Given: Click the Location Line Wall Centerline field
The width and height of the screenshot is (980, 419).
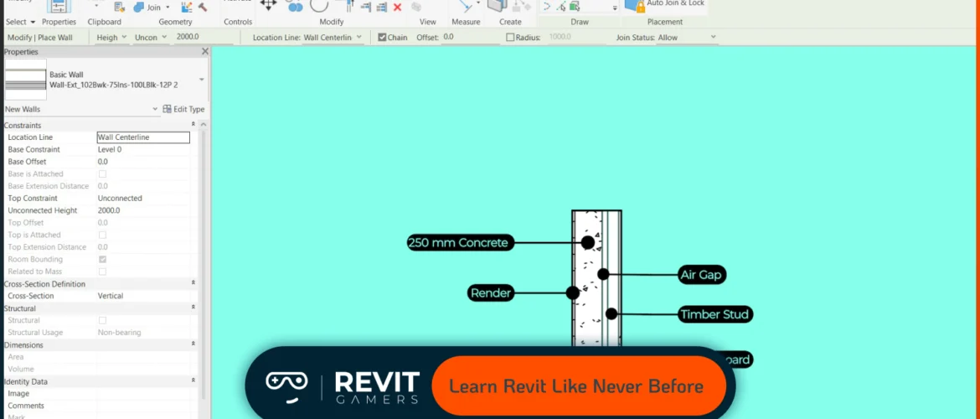Looking at the screenshot, I should pos(143,137).
